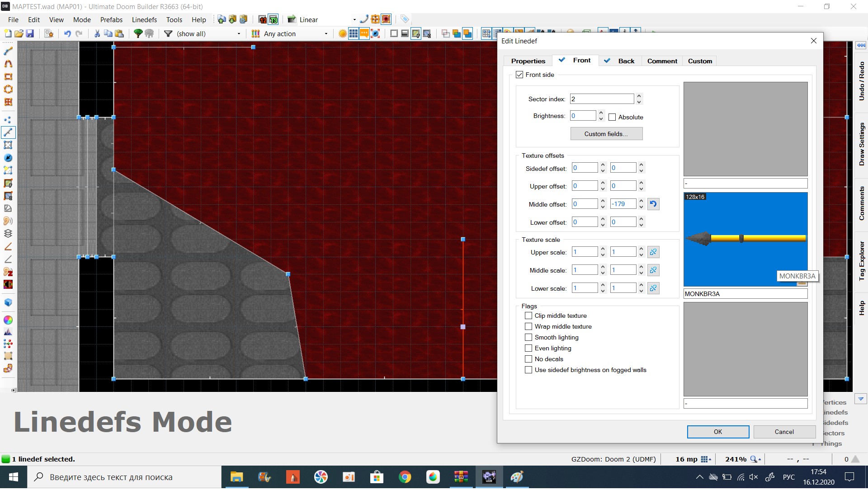Save the current map
Screen dimensions: 868x490
click(x=30, y=33)
